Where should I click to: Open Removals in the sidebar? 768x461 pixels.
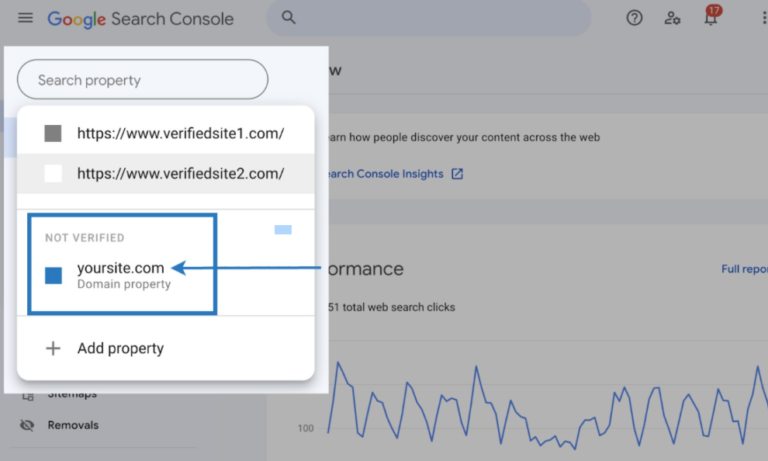pos(73,425)
